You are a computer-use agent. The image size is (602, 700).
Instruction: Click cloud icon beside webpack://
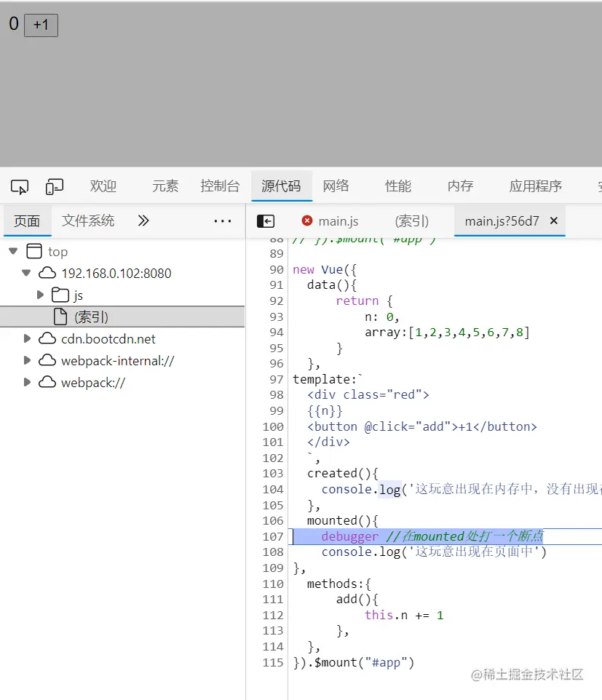click(x=47, y=382)
